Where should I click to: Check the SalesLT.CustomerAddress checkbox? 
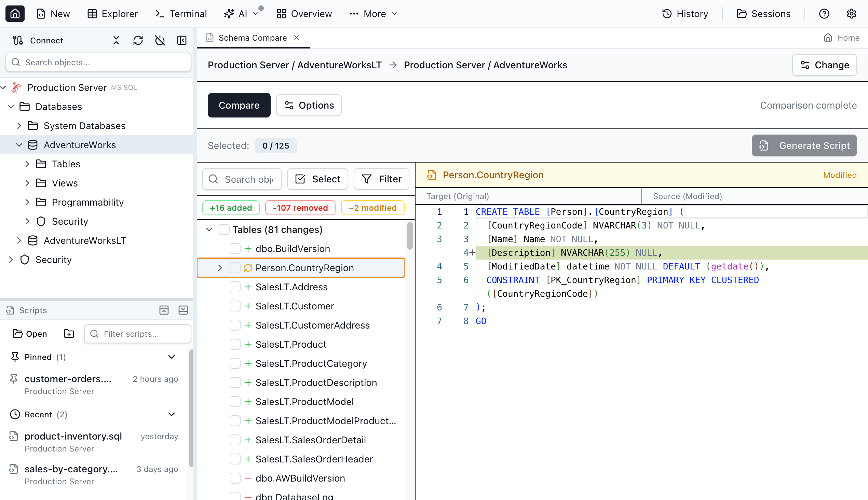[235, 325]
